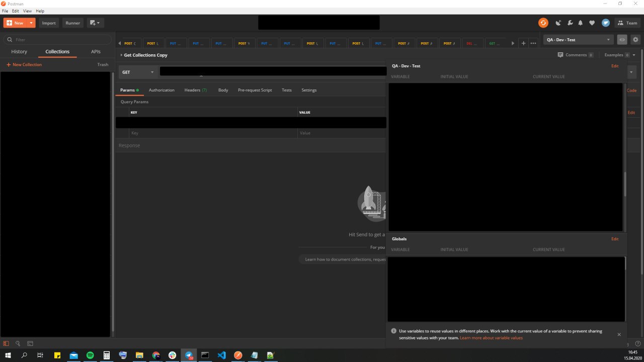Switch to the Settings request tab
Viewport: 644px width, 362px height.
tap(309, 90)
